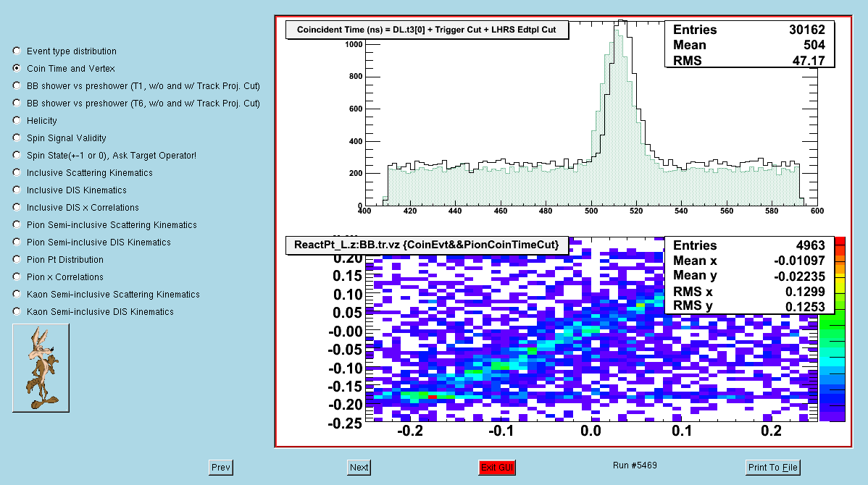Choose Pion x Correlations option
This screenshot has height=485, width=868.
(17, 277)
